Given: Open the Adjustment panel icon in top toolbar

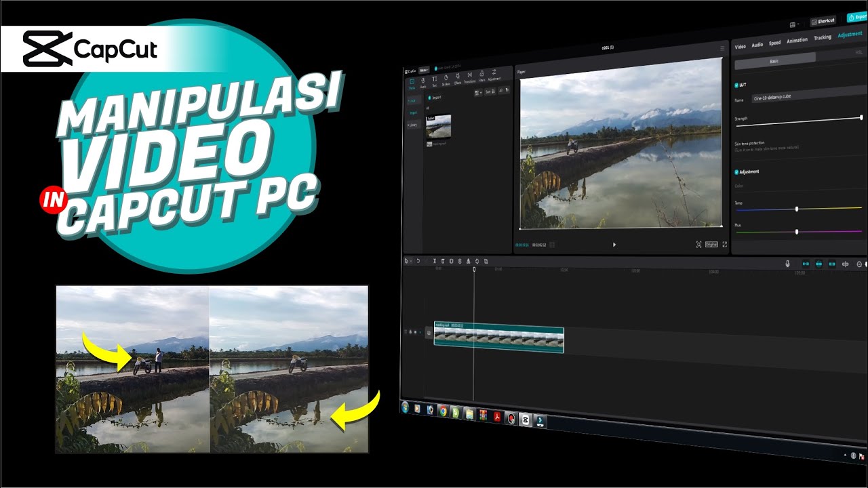Looking at the screenshot, I should point(494,72).
